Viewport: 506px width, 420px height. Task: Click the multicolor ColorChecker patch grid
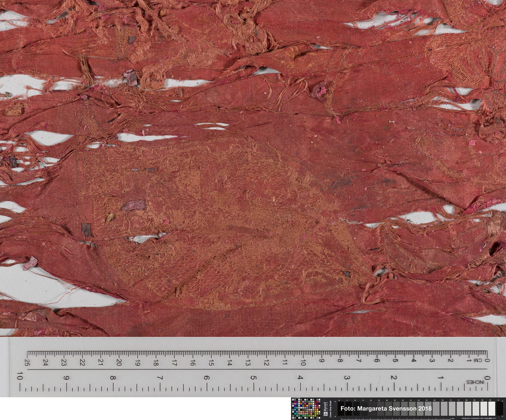pyautogui.click(x=306, y=408)
